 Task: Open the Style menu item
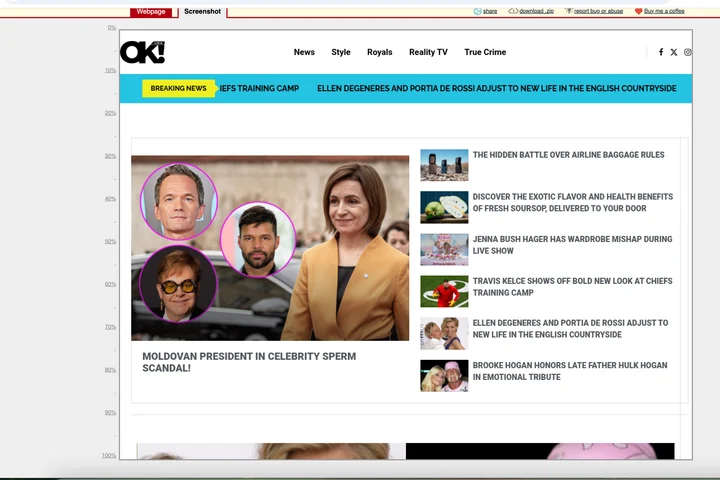click(341, 52)
